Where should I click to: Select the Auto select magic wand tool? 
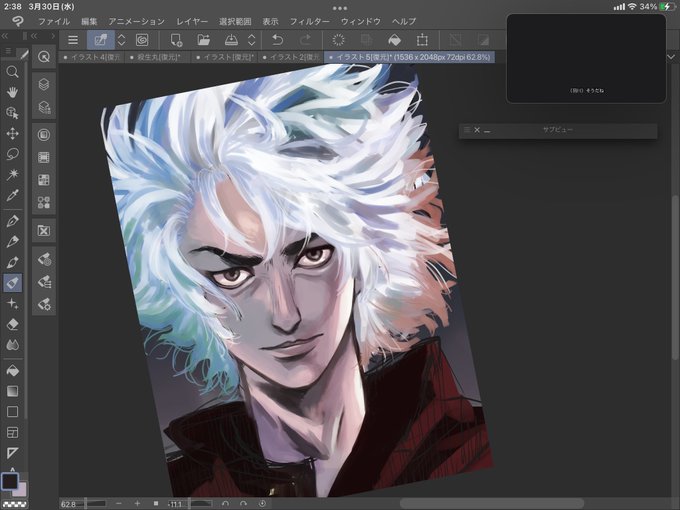pyautogui.click(x=12, y=174)
